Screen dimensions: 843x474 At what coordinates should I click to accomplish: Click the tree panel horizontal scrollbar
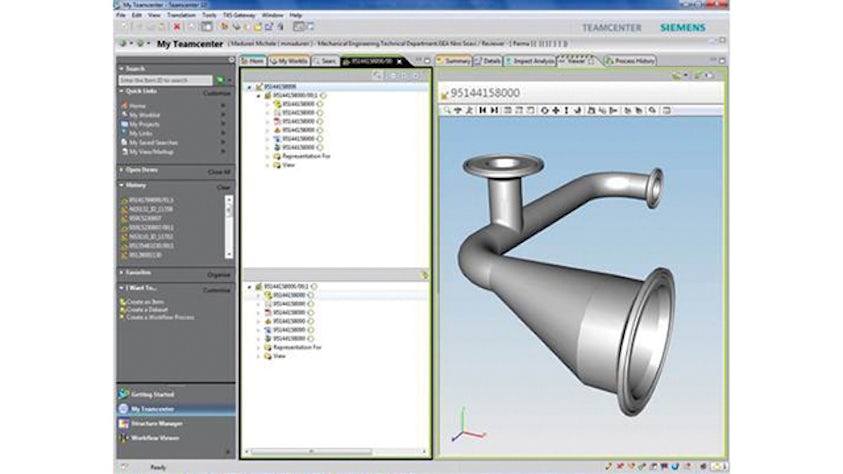coord(335,451)
